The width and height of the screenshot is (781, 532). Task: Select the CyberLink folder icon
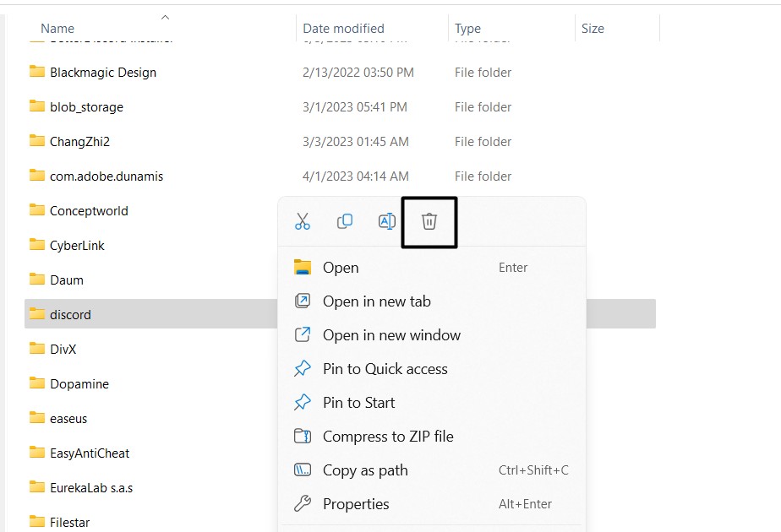(37, 245)
